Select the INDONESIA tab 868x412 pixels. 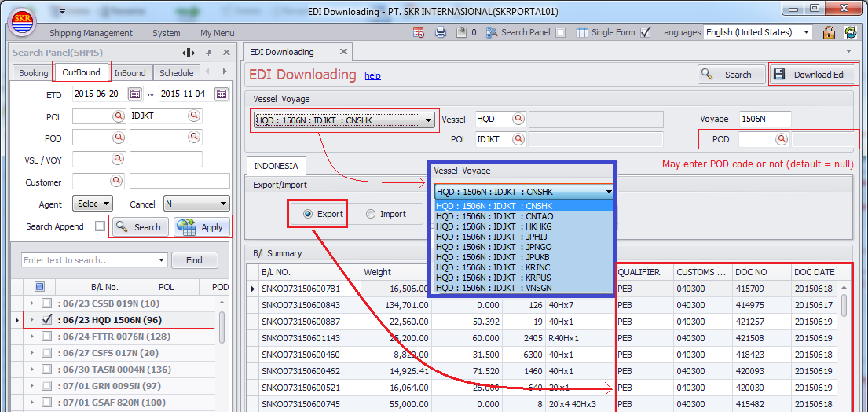(x=276, y=166)
